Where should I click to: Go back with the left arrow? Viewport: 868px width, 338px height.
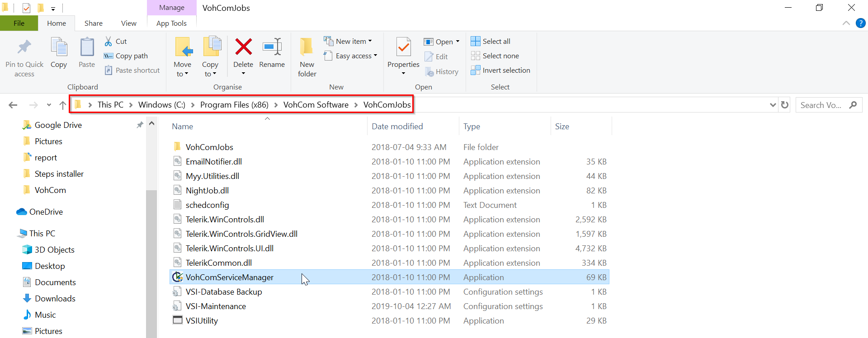point(13,105)
